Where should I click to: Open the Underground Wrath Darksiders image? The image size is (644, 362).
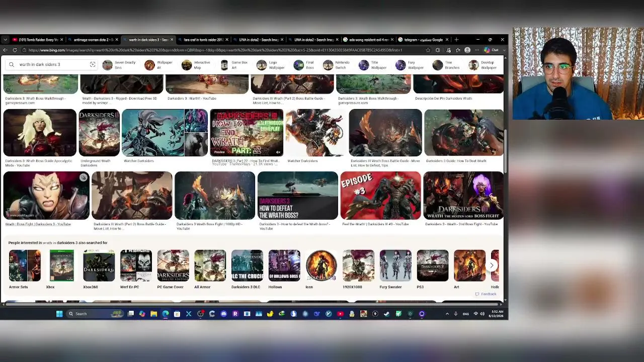pyautogui.click(x=99, y=133)
